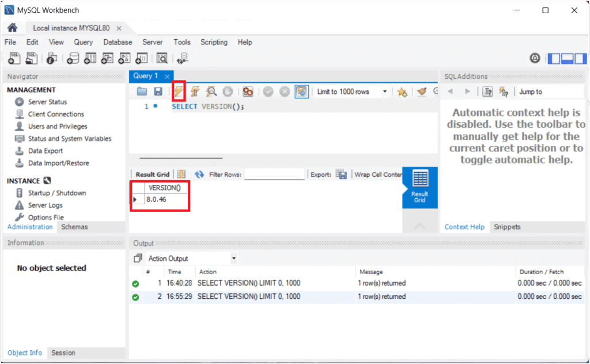The width and height of the screenshot is (590, 364).
Task: Close the Local instance MYSQL80 tab
Action: click(119, 28)
